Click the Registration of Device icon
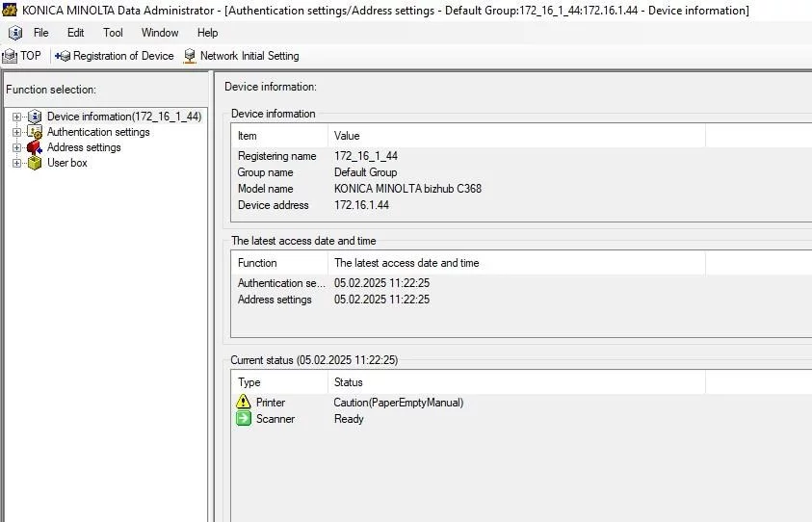 click(64, 56)
